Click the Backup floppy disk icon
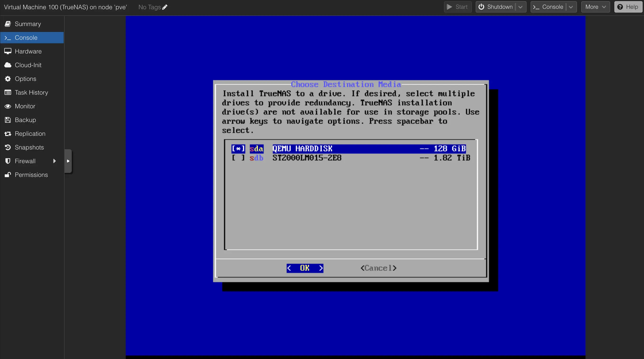Image resolution: width=644 pixels, height=359 pixels. (8, 120)
